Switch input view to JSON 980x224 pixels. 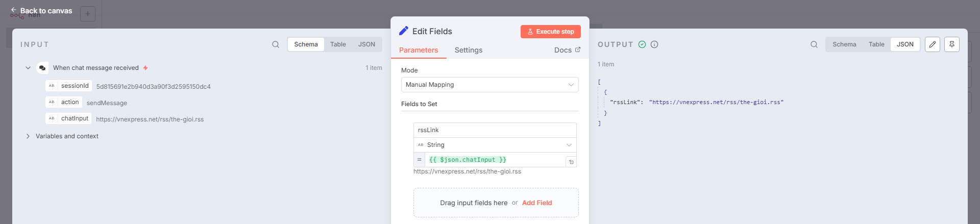(x=366, y=44)
